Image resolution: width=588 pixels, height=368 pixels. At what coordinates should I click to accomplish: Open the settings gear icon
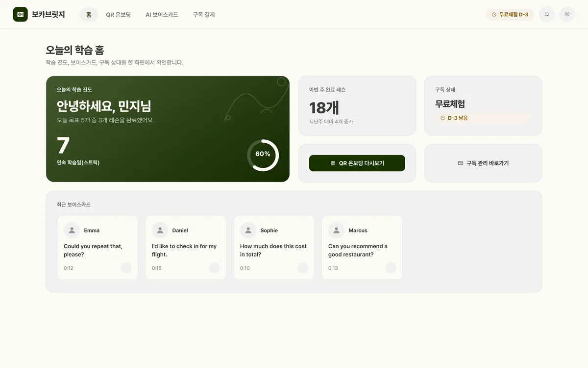pyautogui.click(x=567, y=14)
